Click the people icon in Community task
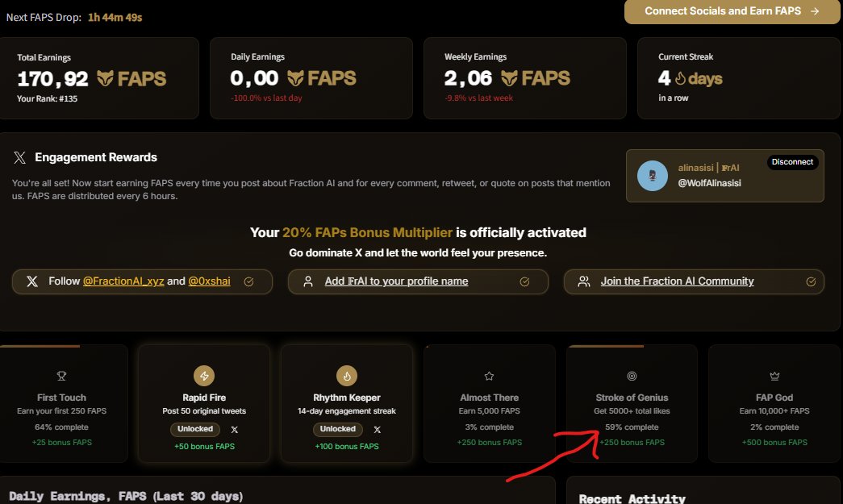843x504 pixels. click(584, 281)
